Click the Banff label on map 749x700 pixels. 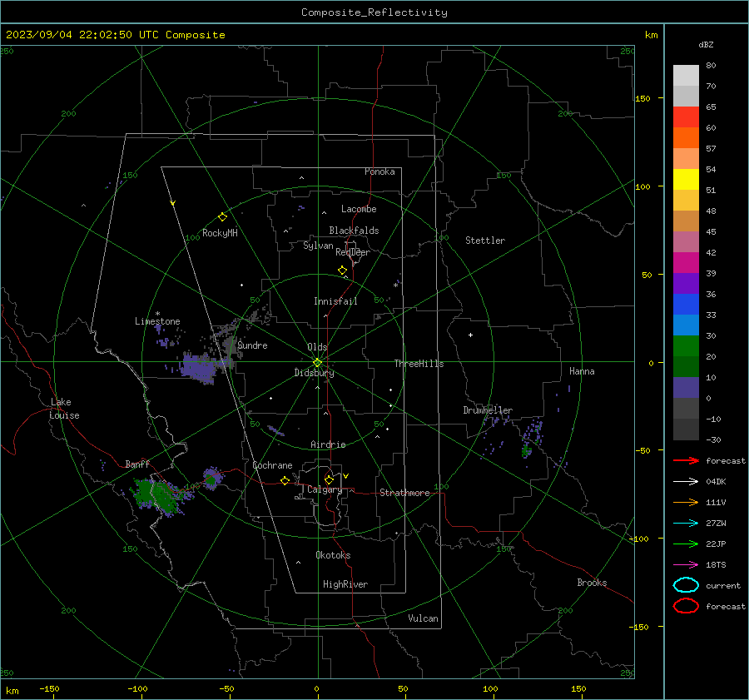pos(137,464)
